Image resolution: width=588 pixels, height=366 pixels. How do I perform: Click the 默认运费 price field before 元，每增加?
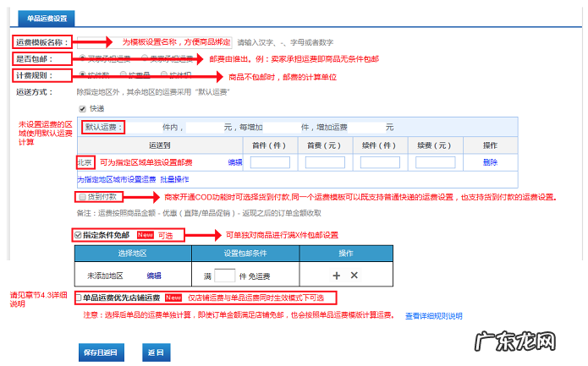tap(205, 128)
